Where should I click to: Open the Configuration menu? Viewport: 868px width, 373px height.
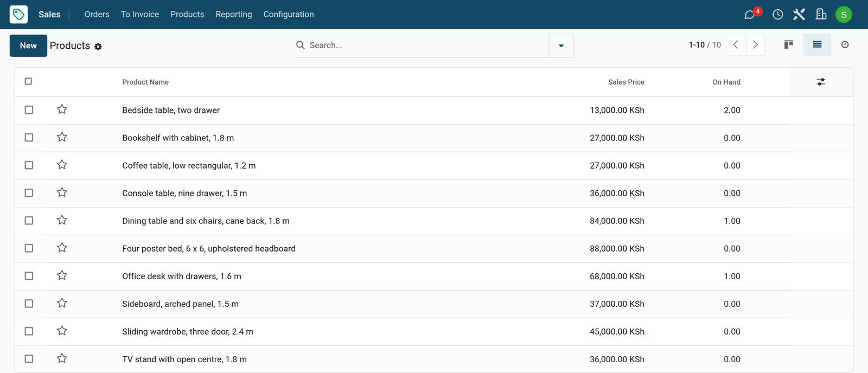pos(289,14)
